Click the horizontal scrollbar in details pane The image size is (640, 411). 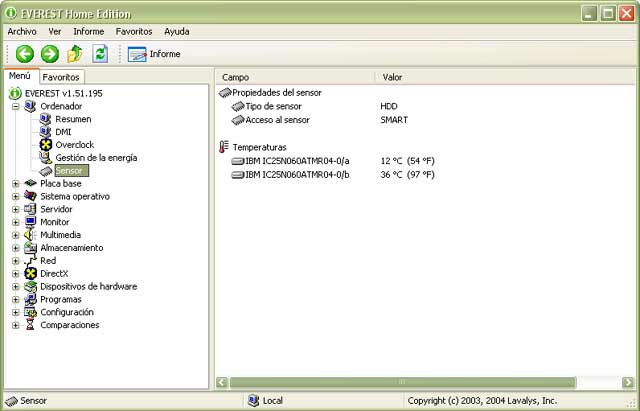pyautogui.click(x=400, y=381)
